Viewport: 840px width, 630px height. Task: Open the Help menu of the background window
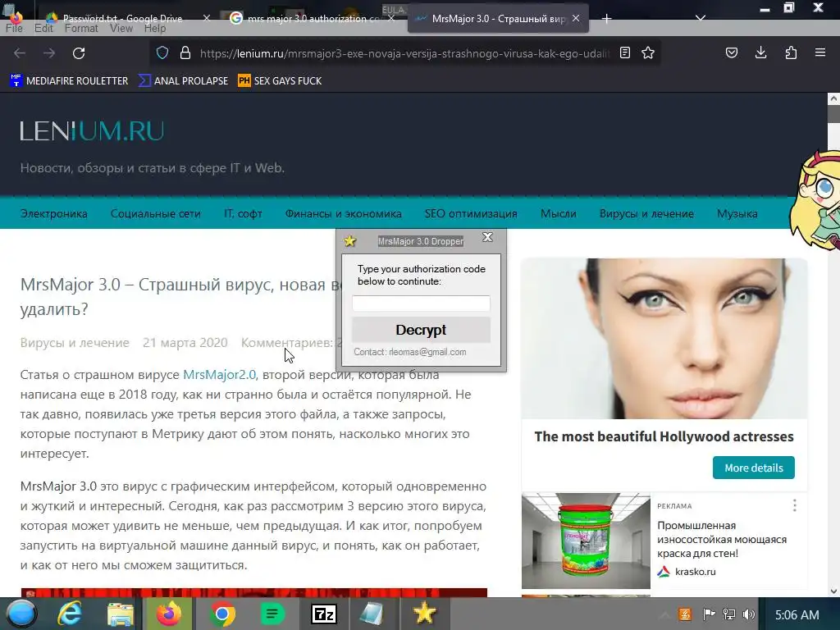point(155,28)
